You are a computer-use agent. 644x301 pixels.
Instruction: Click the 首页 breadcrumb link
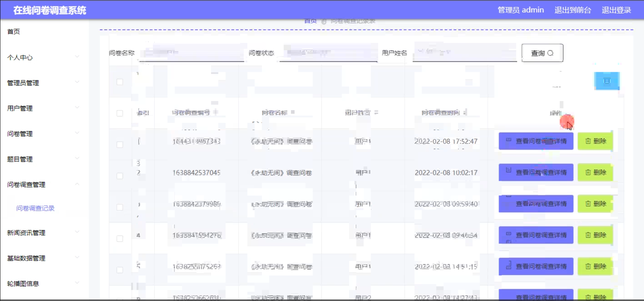coord(310,21)
